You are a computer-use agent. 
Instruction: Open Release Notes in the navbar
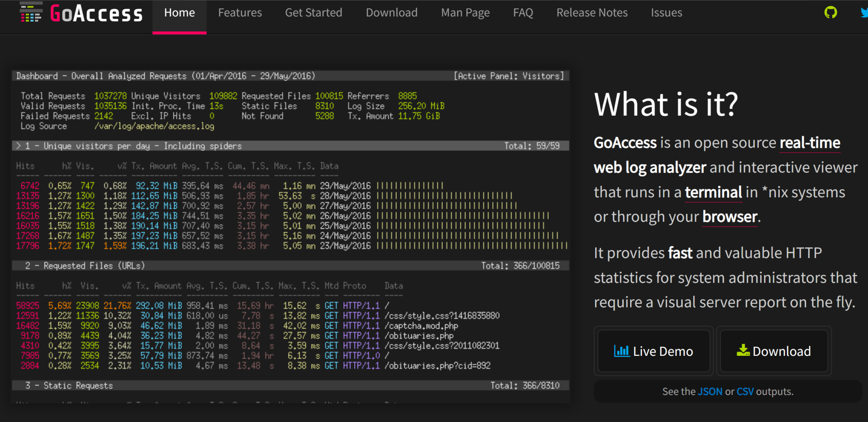[x=592, y=13]
